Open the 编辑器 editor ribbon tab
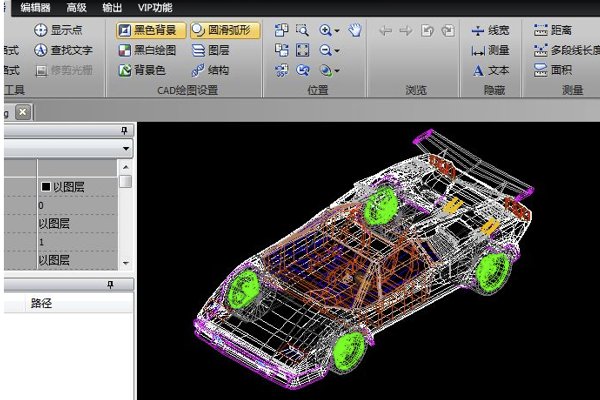Image resolution: width=600 pixels, height=400 pixels. (x=36, y=7)
